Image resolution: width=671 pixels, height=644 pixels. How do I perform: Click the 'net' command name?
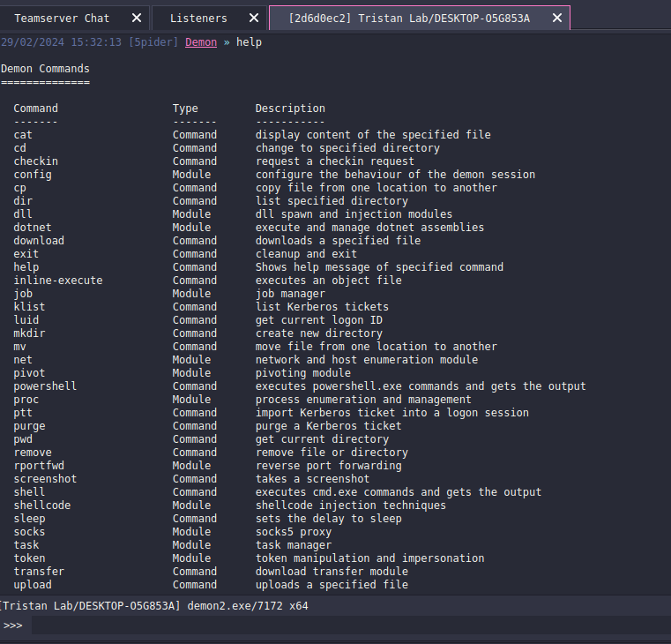tap(23, 360)
